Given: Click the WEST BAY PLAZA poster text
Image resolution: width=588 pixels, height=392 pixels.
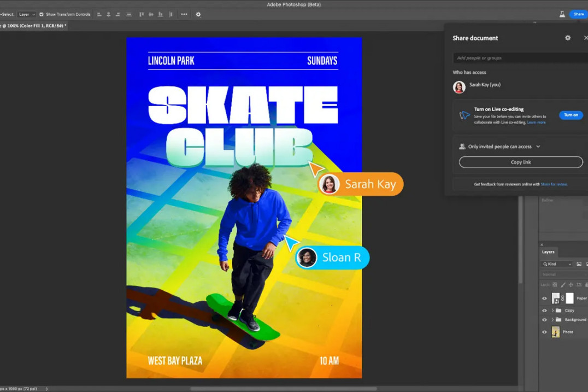Looking at the screenshot, I should point(175,361).
